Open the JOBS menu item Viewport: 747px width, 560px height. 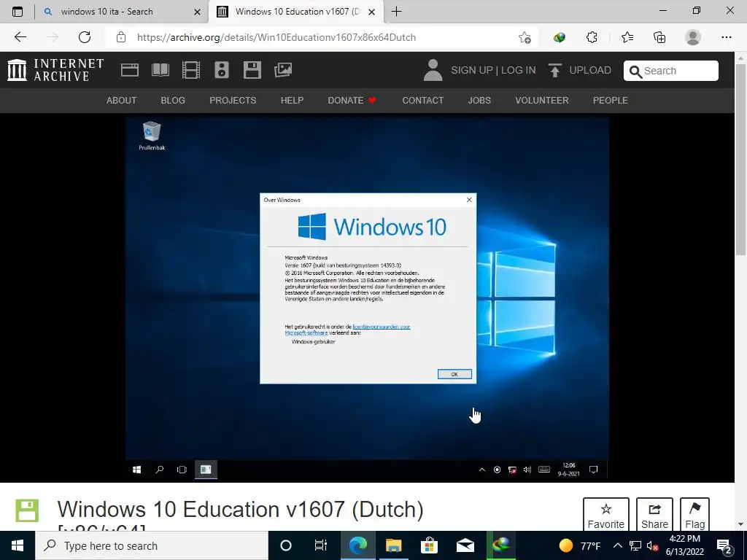pyautogui.click(x=479, y=101)
